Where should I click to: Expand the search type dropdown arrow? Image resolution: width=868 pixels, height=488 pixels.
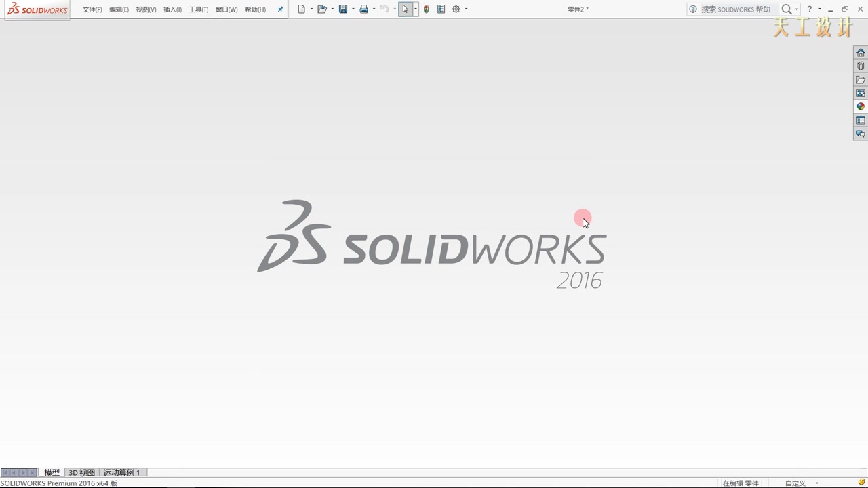point(797,9)
